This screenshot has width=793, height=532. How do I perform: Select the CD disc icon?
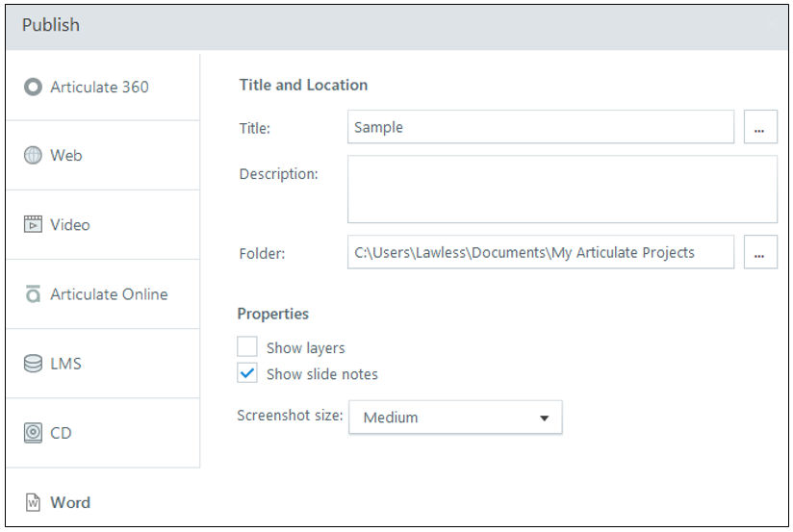[33, 433]
